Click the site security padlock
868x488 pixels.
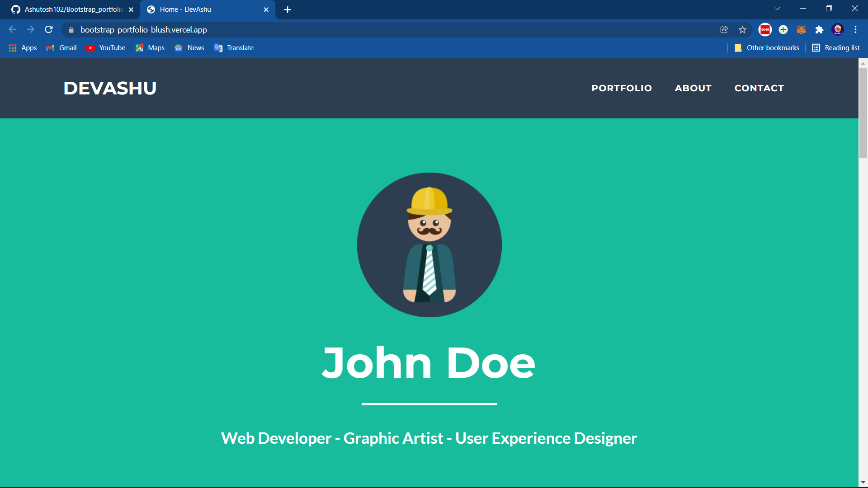point(71,30)
